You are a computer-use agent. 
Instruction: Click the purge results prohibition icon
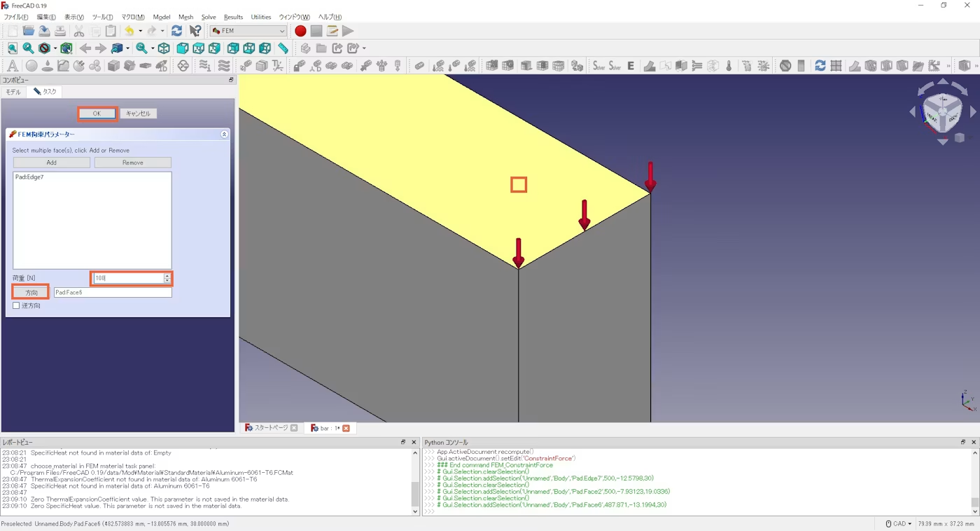[785, 66]
